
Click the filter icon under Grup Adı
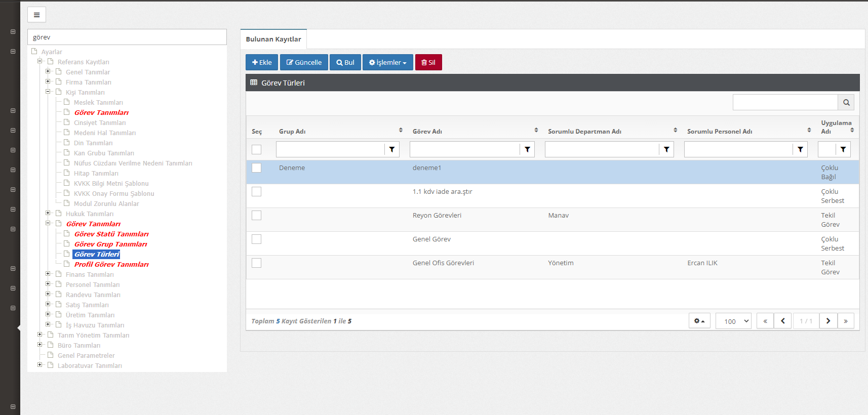[391, 149]
